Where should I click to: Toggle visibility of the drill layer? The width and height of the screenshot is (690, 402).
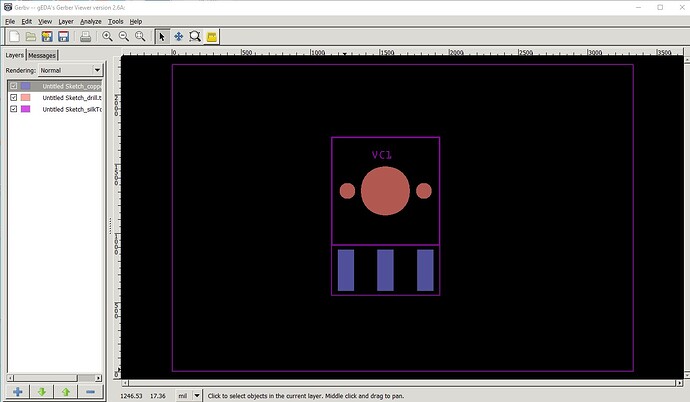pos(13,97)
